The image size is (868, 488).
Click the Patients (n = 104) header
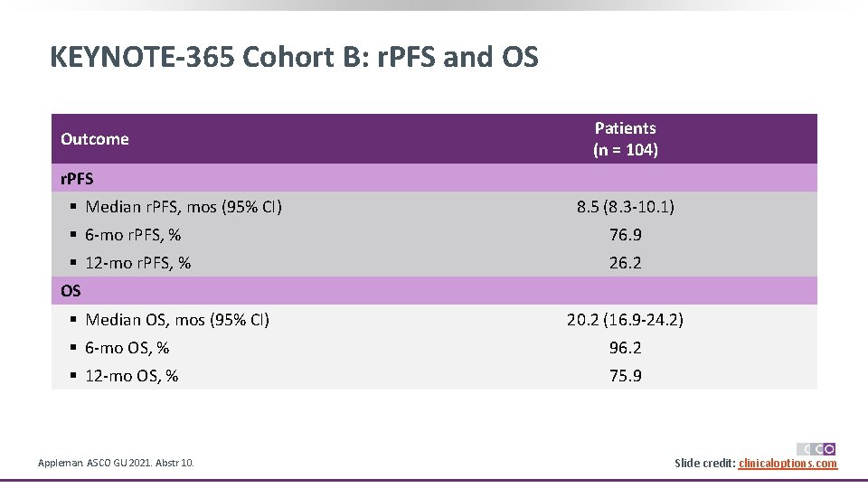[x=625, y=139]
